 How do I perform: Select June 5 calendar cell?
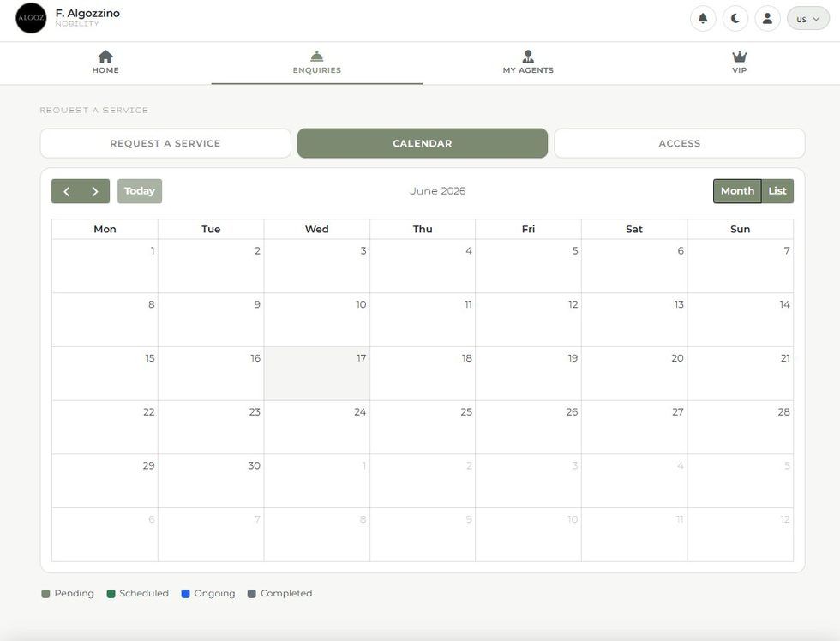(528, 267)
